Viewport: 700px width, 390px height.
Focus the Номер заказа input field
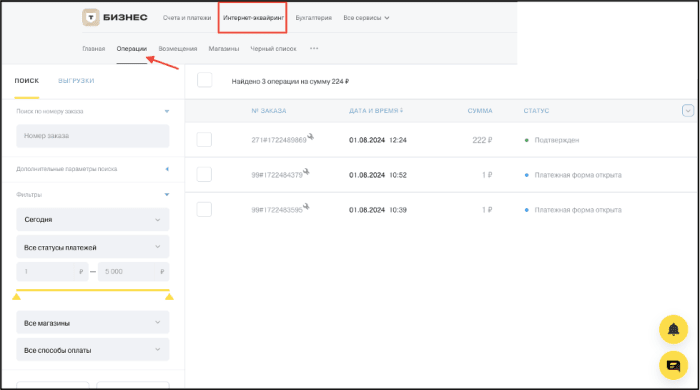pyautogui.click(x=93, y=136)
